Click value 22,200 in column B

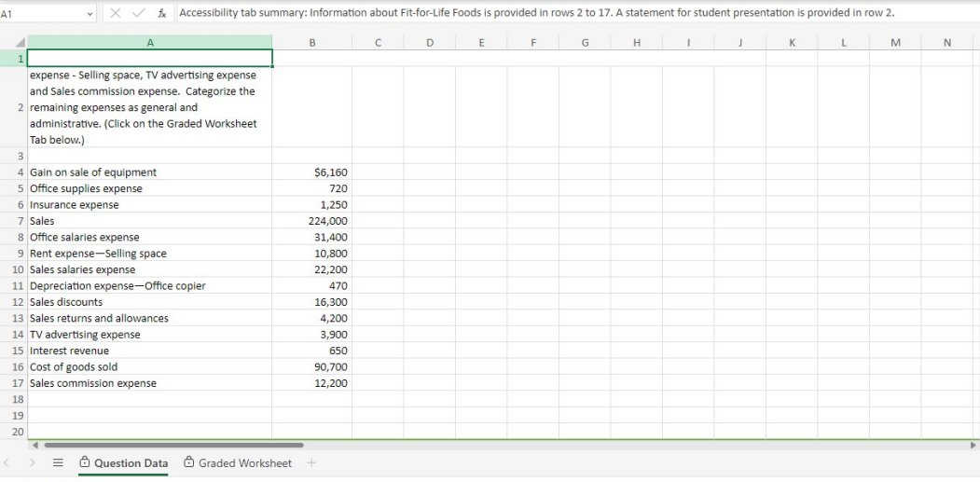[x=311, y=269]
